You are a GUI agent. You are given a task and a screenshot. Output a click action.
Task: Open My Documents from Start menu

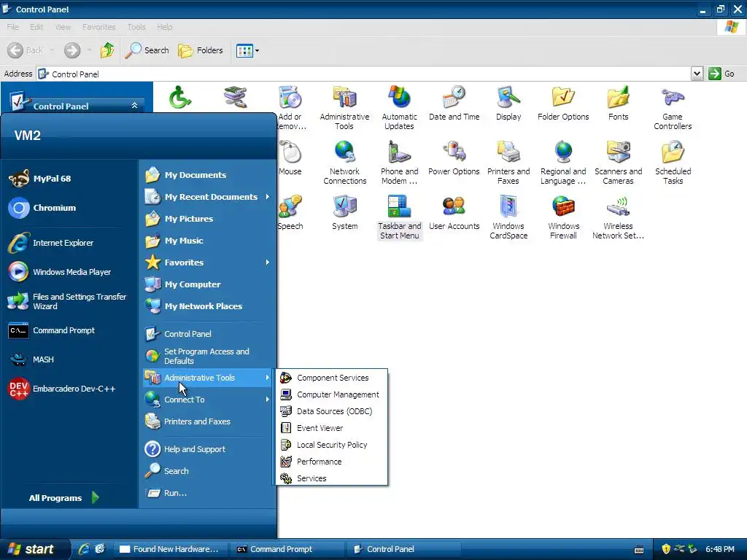point(208,175)
